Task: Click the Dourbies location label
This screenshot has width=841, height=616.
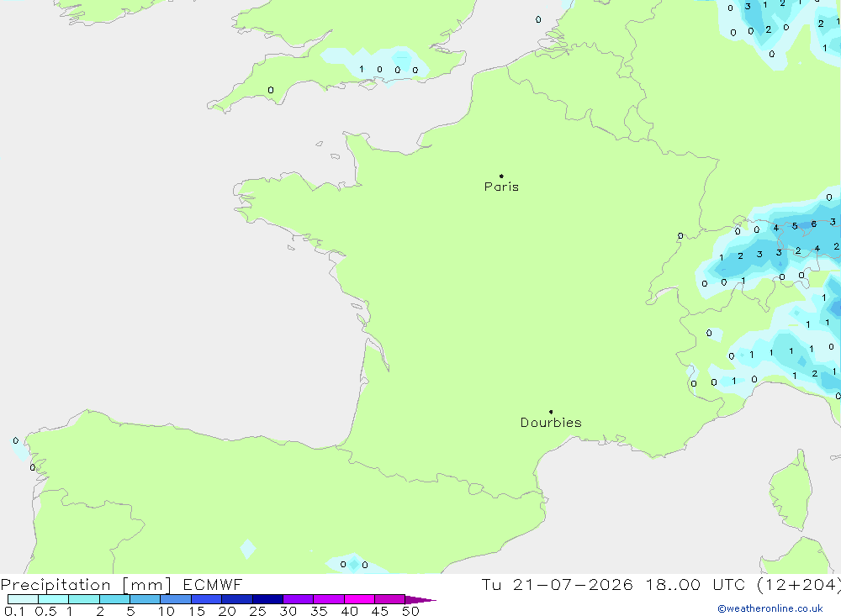Action: (x=551, y=423)
